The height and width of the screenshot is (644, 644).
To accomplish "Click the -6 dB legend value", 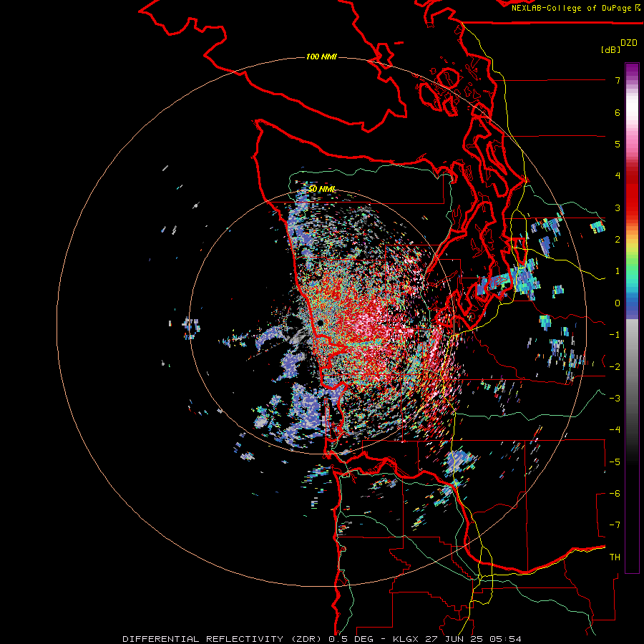I will point(615,493).
